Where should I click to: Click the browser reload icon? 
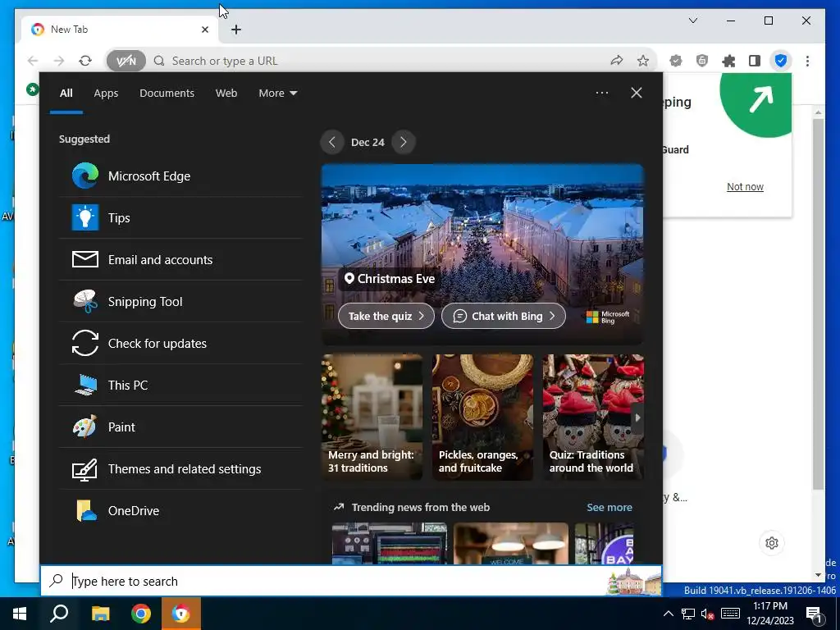tap(85, 61)
